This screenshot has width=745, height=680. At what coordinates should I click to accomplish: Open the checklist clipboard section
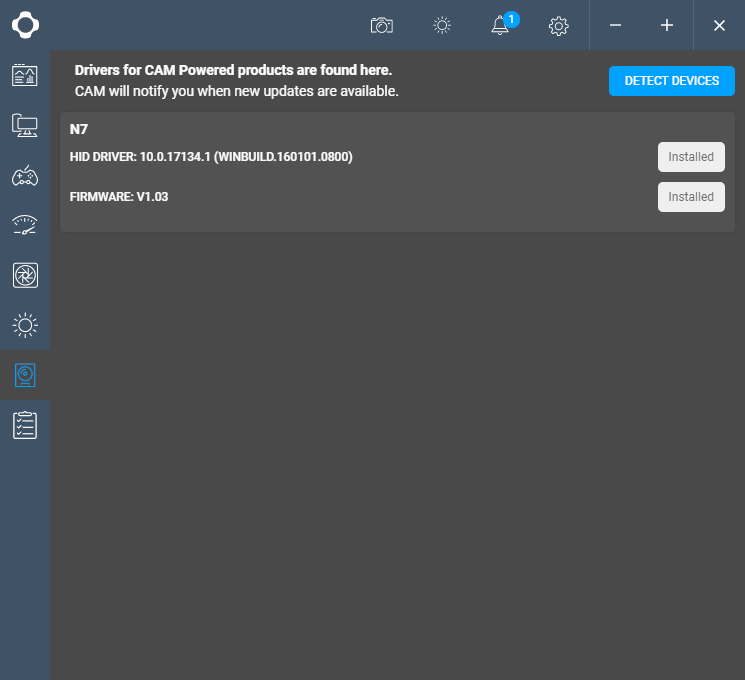point(25,425)
